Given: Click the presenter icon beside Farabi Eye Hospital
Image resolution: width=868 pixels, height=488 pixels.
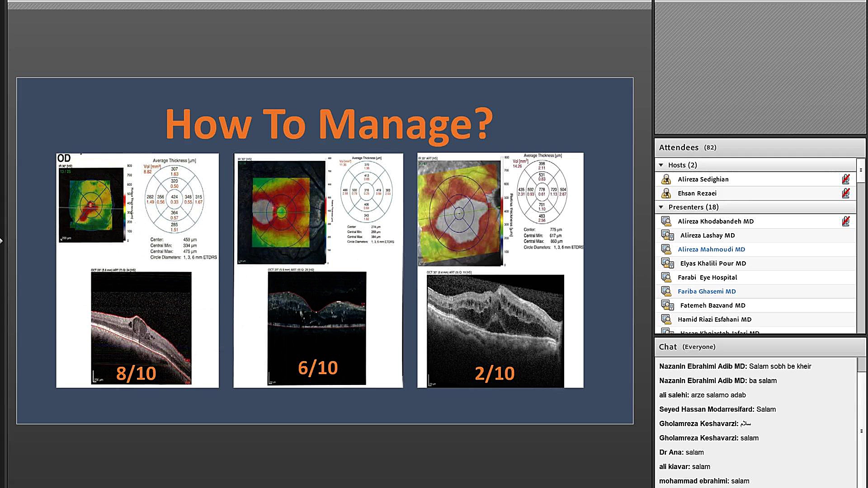Looking at the screenshot, I should pos(666,277).
